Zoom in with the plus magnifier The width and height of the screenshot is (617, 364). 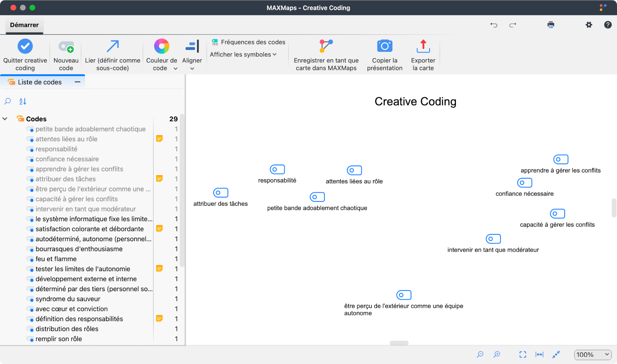click(x=497, y=354)
